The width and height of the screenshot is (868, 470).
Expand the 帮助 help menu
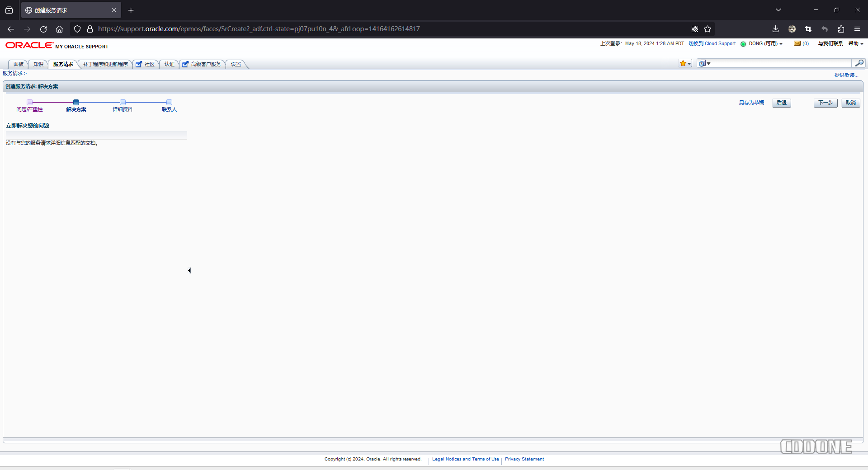pyautogui.click(x=856, y=44)
